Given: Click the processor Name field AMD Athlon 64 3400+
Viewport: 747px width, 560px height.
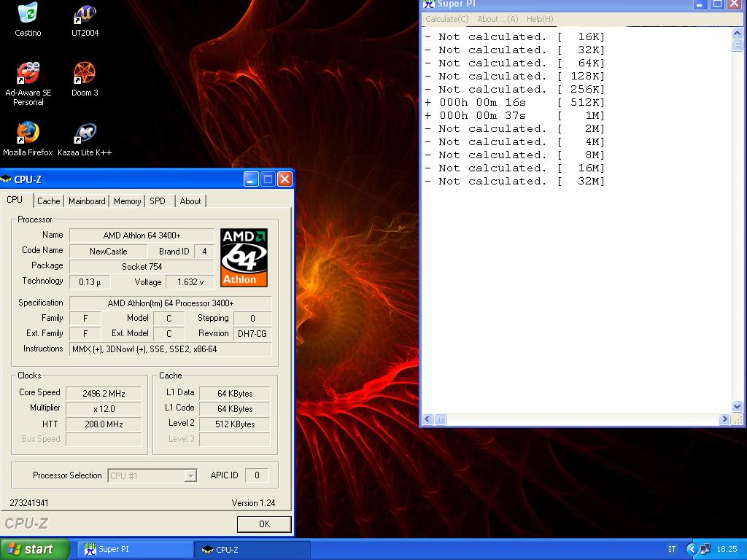Looking at the screenshot, I should [x=142, y=236].
